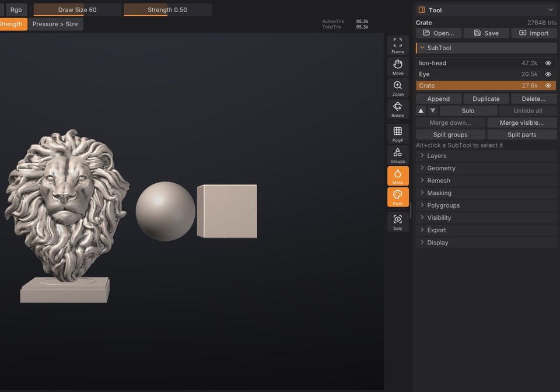560x392 pixels.
Task: Expand the Geometry section
Action: coord(486,168)
